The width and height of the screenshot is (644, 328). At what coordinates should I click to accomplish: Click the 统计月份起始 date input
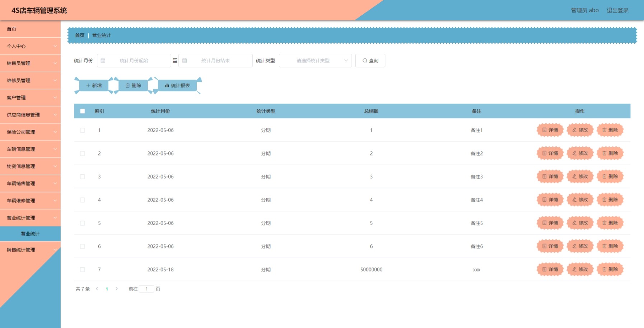pyautogui.click(x=134, y=61)
